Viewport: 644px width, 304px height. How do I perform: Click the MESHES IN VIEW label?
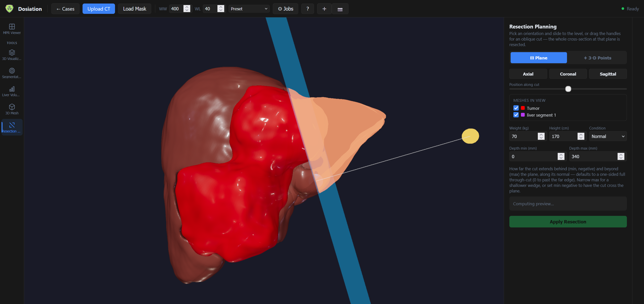[x=529, y=100]
